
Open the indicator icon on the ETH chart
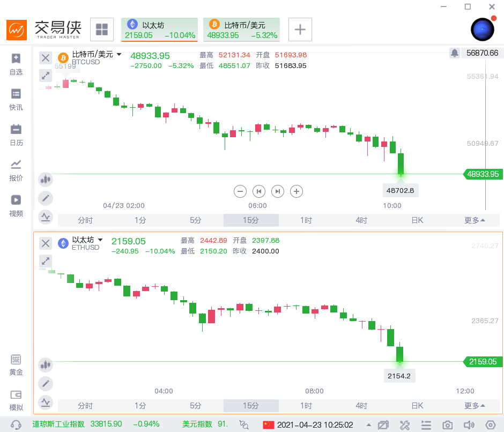click(x=46, y=365)
